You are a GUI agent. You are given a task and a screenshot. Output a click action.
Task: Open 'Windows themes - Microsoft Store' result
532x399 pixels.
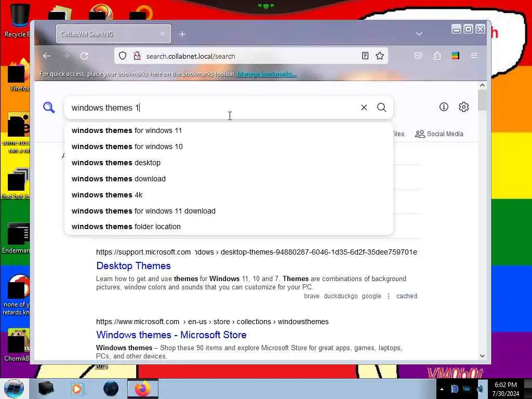pyautogui.click(x=171, y=335)
